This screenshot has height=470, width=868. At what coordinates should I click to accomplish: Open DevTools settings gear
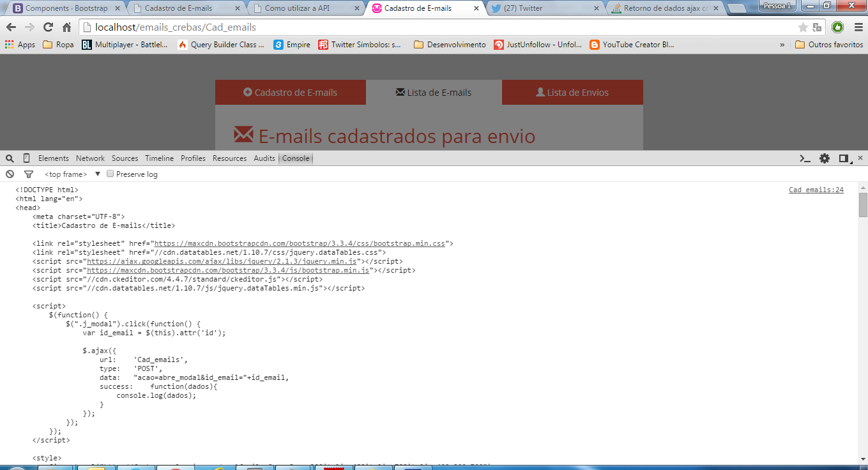point(825,158)
